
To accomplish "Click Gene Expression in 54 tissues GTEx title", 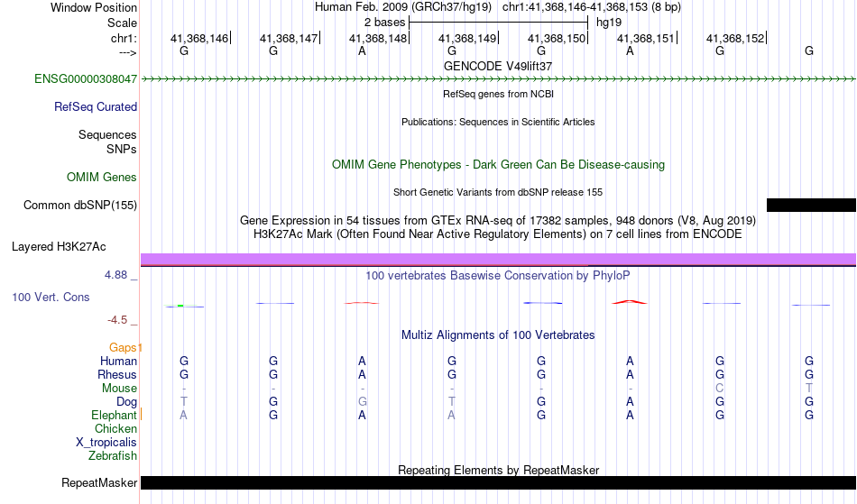I will (x=498, y=220).
